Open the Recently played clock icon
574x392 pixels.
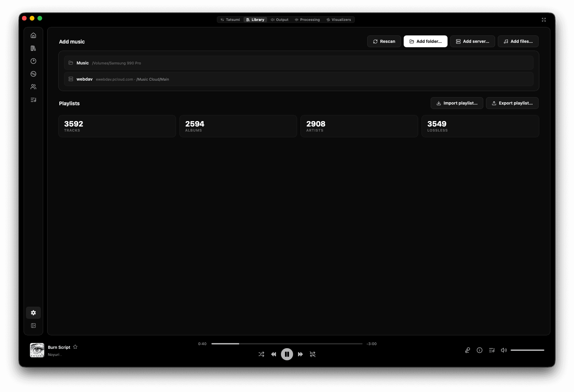point(33,61)
